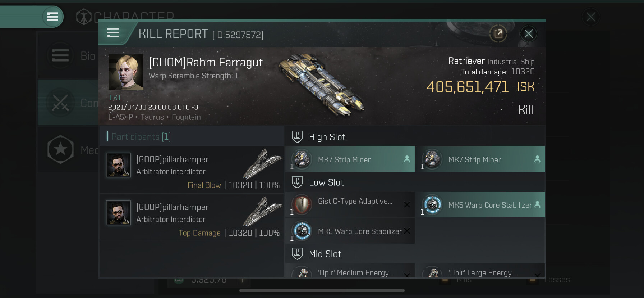Open the green main menu button

coord(53,17)
